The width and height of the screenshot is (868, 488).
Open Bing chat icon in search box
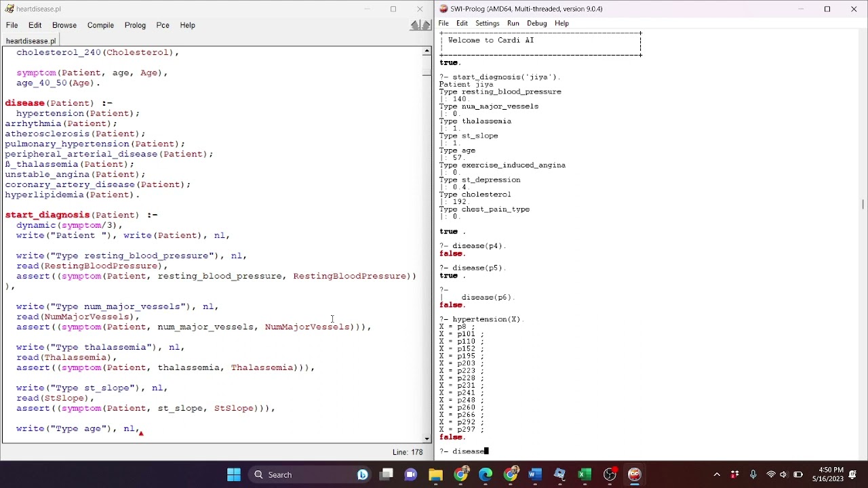click(362, 474)
